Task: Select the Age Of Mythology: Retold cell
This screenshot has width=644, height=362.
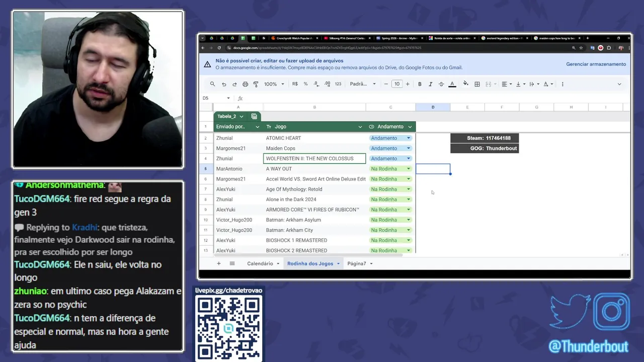Action: click(314, 189)
